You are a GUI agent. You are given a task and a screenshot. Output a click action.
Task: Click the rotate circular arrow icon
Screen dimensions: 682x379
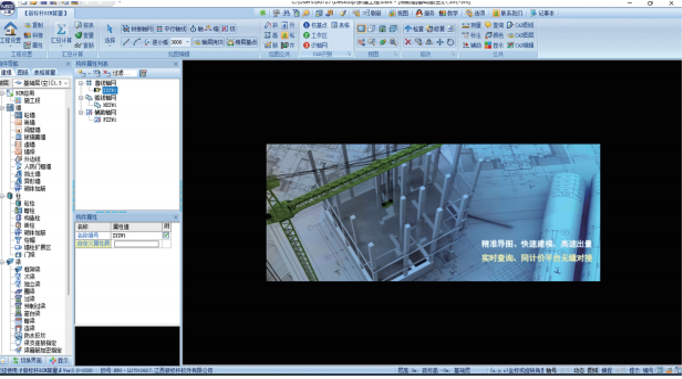(x=450, y=42)
